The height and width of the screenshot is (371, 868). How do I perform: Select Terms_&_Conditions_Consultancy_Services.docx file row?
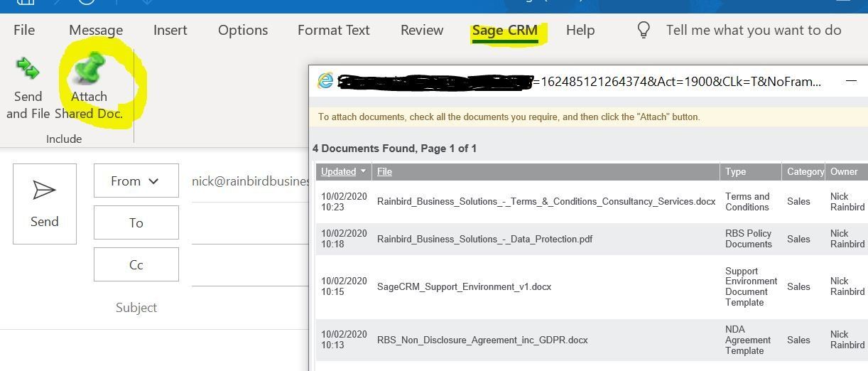point(546,201)
